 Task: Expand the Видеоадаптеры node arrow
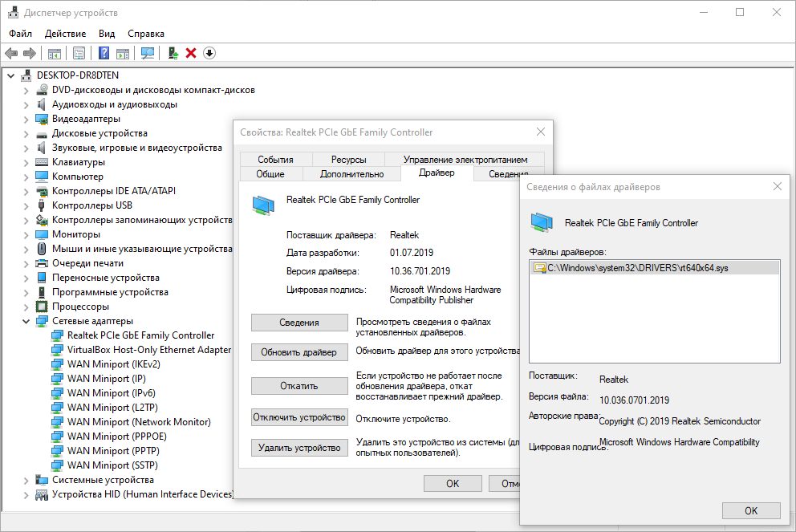[x=26, y=120]
